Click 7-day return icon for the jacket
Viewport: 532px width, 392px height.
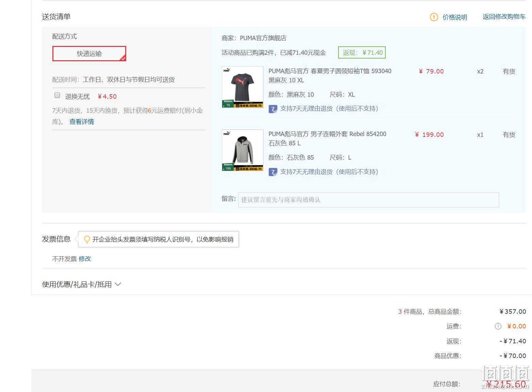[273, 172]
